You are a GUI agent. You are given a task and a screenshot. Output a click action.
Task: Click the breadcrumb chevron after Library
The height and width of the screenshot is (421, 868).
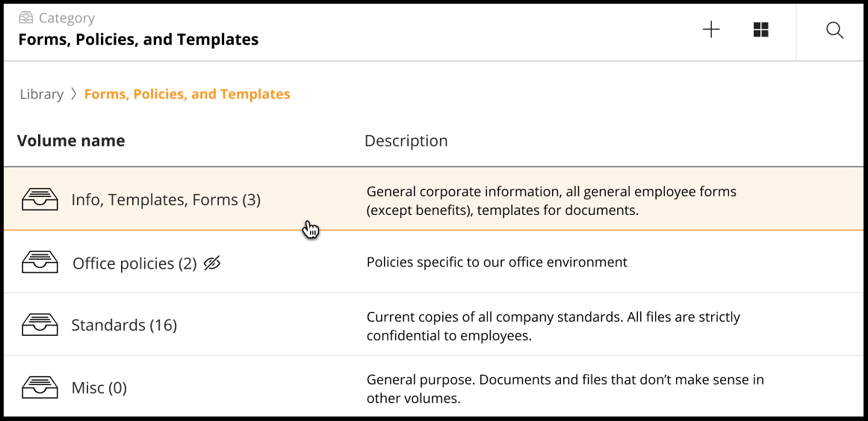74,94
